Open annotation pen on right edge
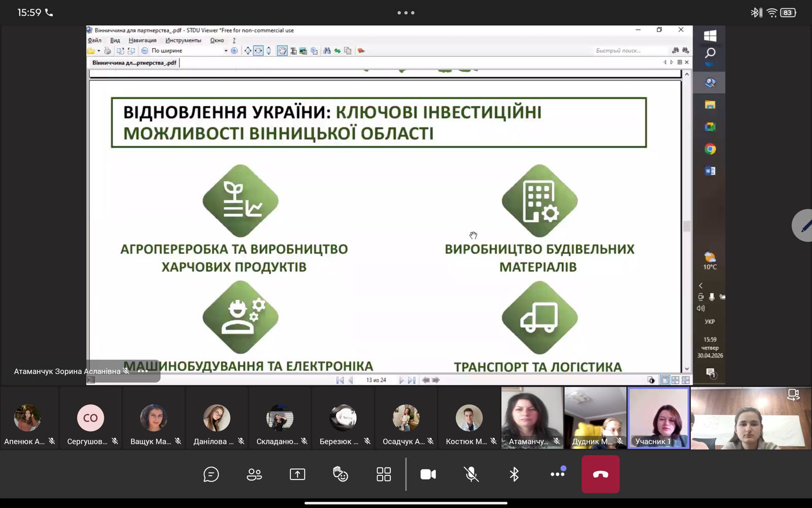Viewport: 812px width, 508px height. click(x=803, y=226)
